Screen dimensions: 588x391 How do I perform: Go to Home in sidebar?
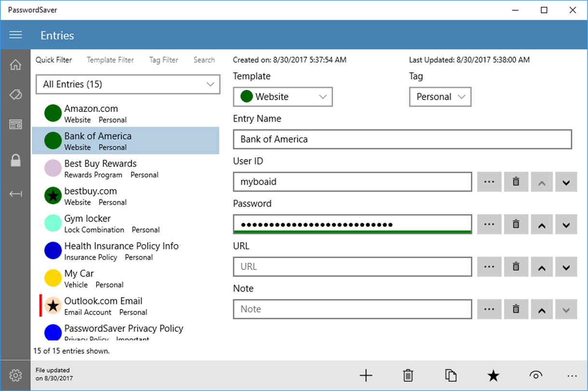(15, 65)
